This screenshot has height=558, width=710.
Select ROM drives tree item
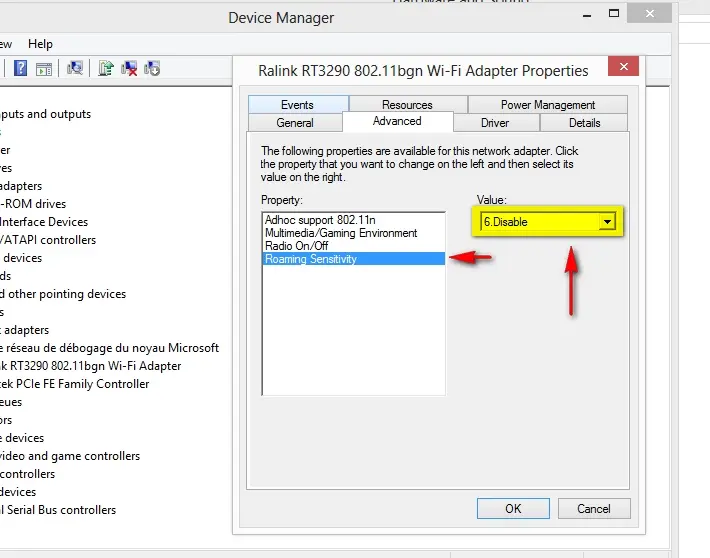tap(33, 204)
